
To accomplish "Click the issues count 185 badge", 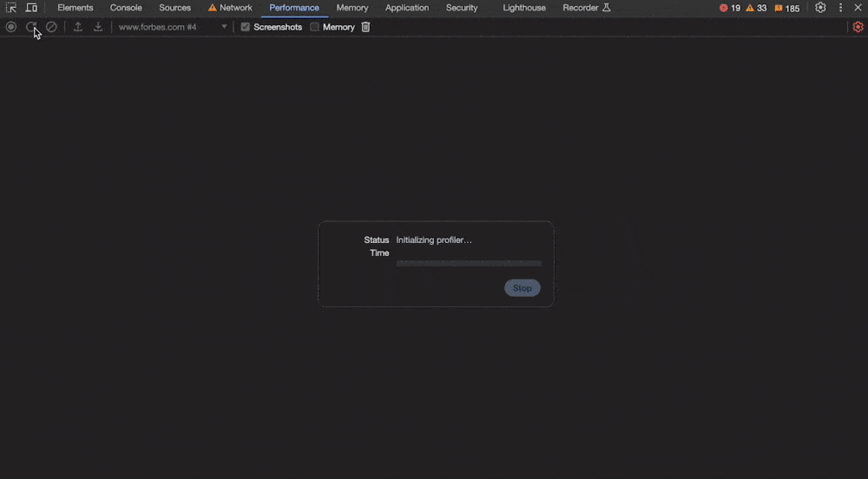I will point(787,9).
